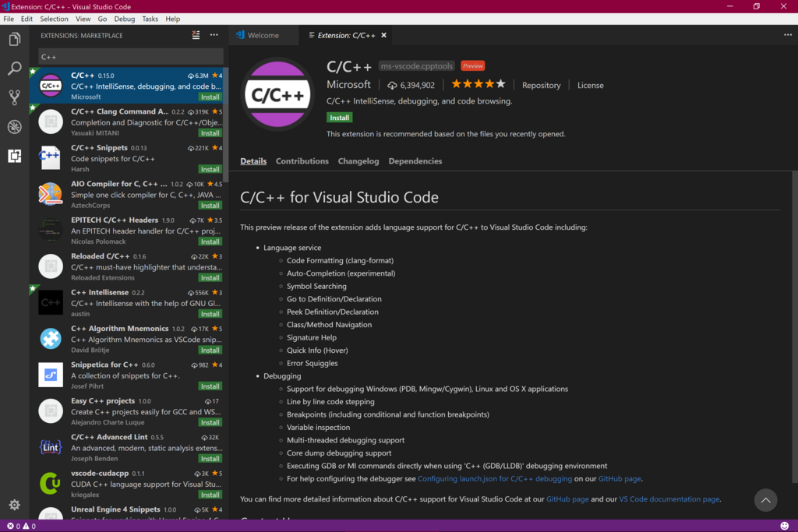
Task: Open the Repository link
Action: coord(541,86)
